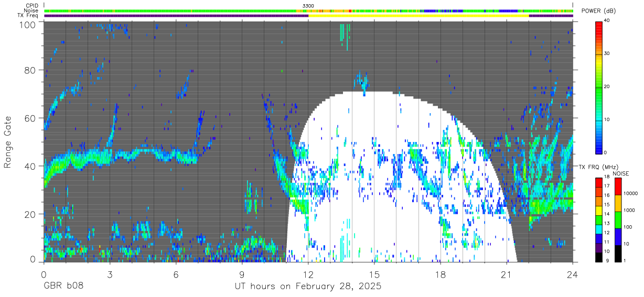Click the 30 label on POWER scale

coord(607,53)
